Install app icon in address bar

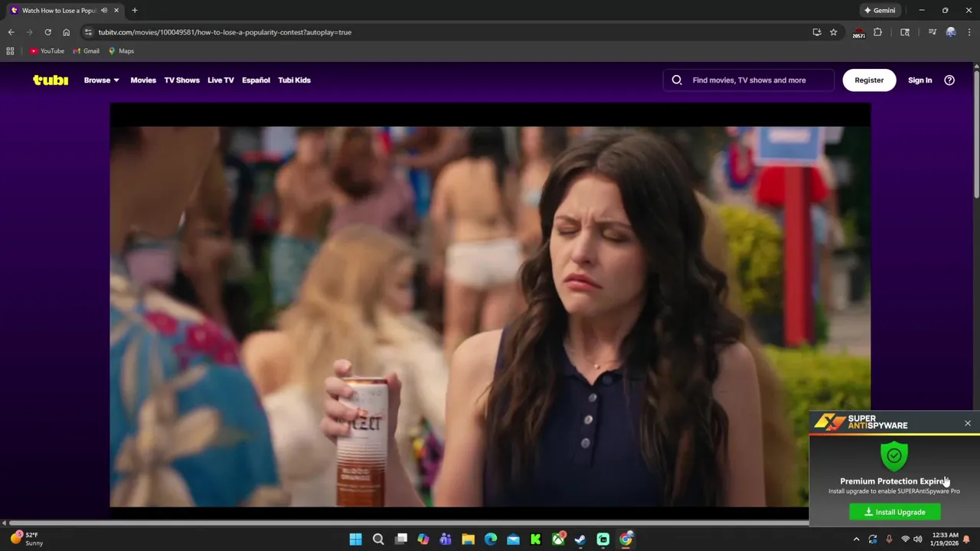[817, 32]
